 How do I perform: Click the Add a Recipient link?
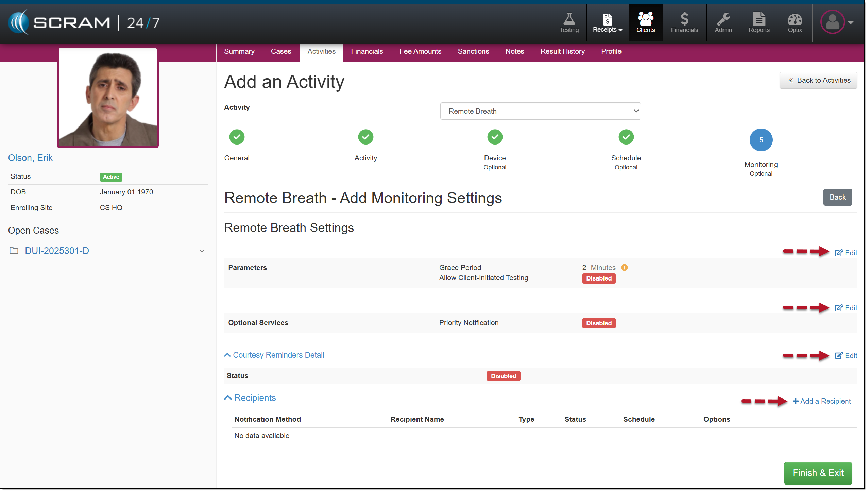821,401
